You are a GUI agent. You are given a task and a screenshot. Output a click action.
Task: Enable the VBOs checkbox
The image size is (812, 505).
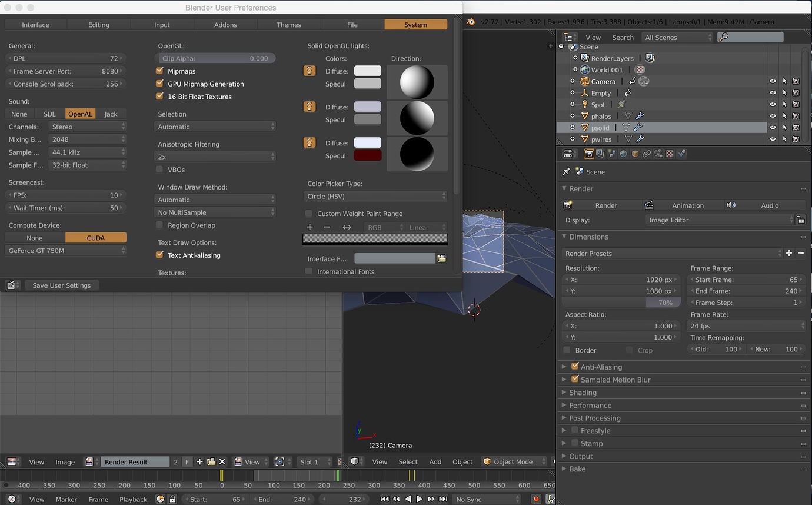(159, 170)
